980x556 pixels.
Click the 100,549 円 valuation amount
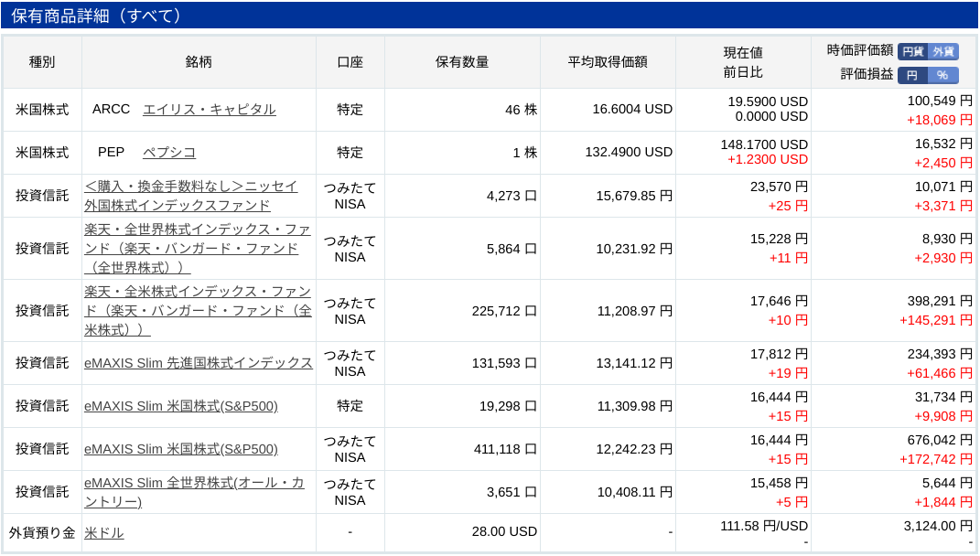(940, 101)
